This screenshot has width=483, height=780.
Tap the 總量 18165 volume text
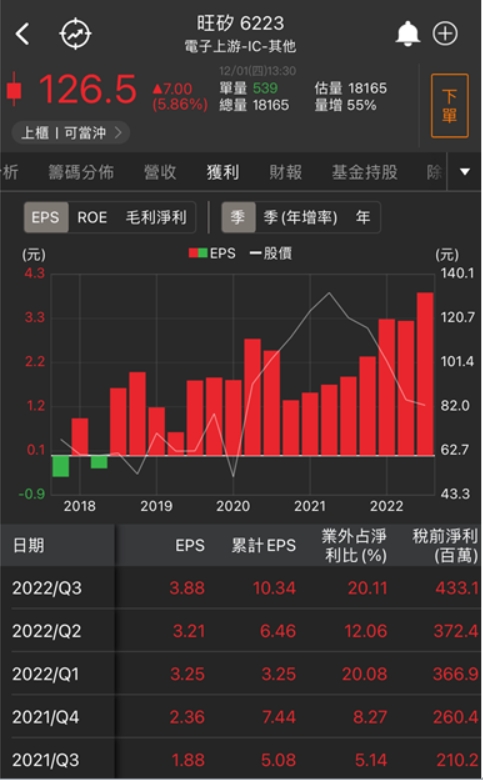254,105
